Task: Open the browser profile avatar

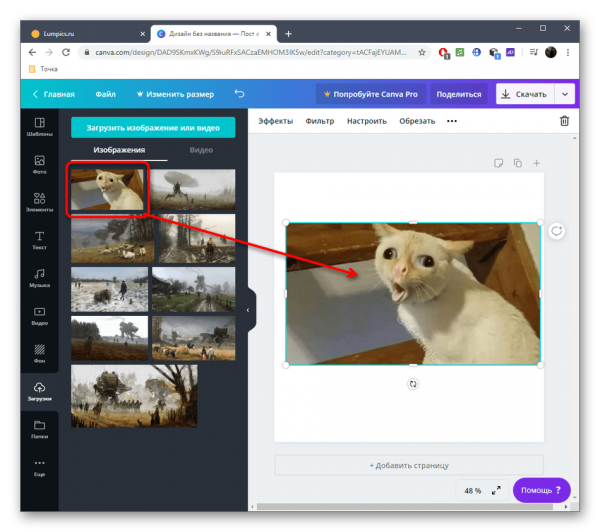Action: point(551,52)
